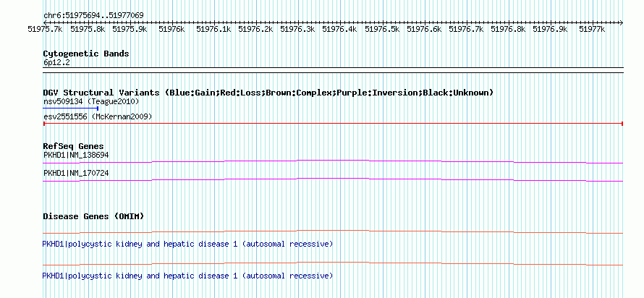Click the magenta PKHD1 NM_138694 gene line

click(333, 162)
